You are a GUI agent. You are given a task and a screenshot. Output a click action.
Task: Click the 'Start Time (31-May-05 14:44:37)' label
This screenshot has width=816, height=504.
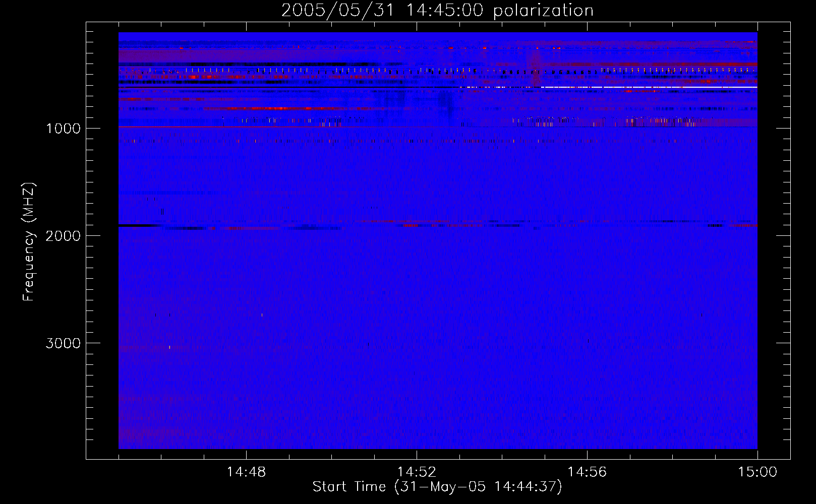(x=437, y=487)
